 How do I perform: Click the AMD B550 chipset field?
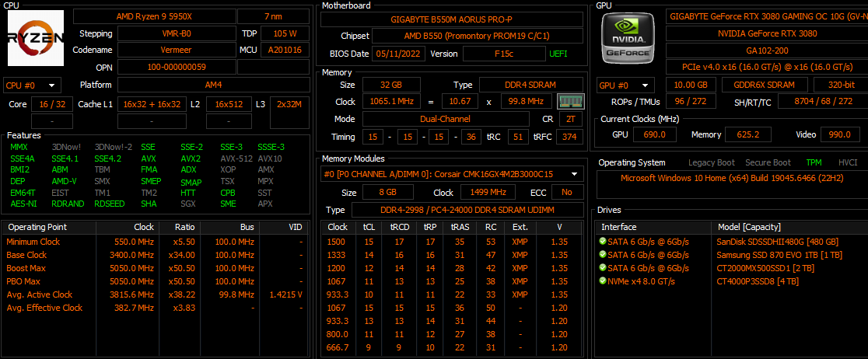[x=478, y=36]
